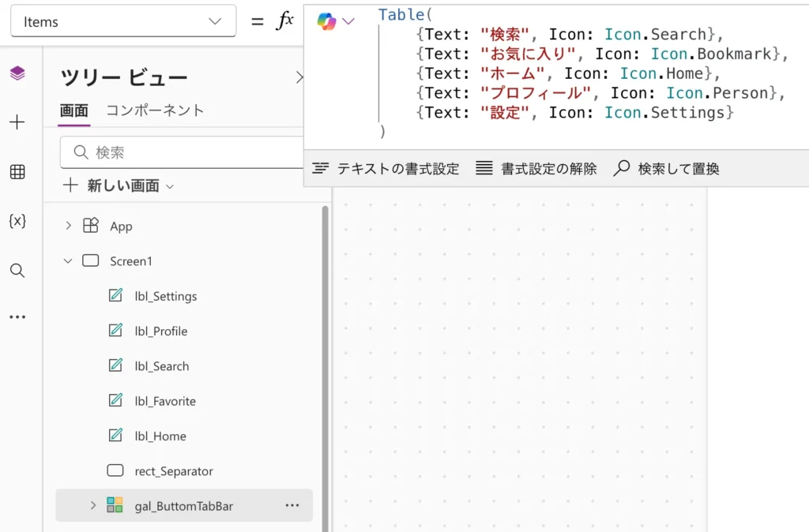Select the lbl_Favorite tree item
The image size is (809, 532).
(x=184, y=401)
